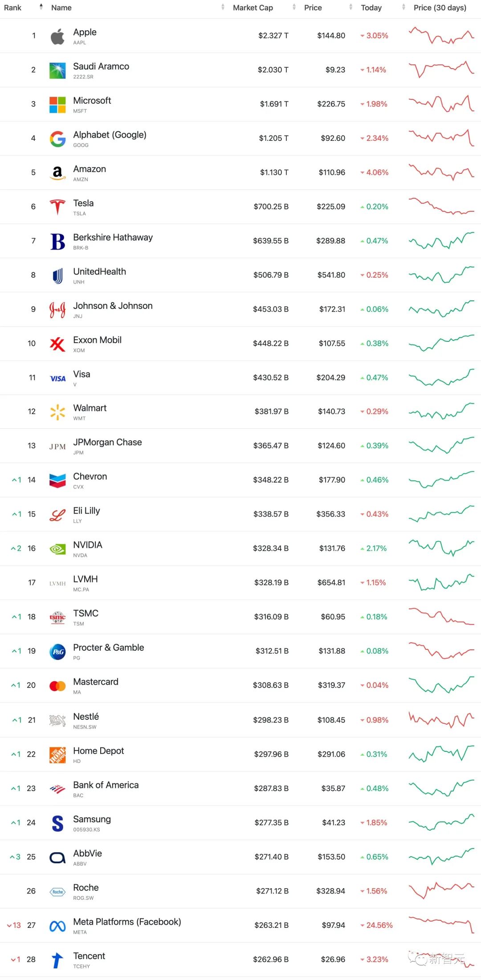Click the Name column header
The height and width of the screenshot is (980, 481).
[61, 8]
